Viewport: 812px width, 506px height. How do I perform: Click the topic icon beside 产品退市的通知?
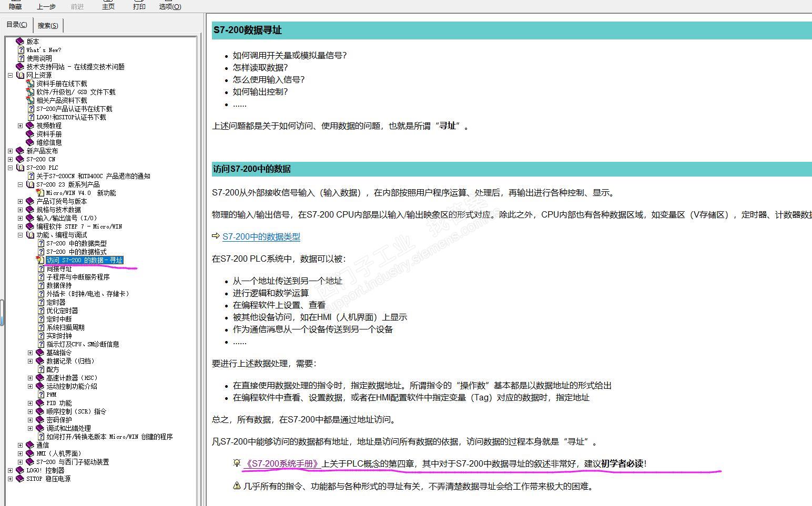point(31,176)
